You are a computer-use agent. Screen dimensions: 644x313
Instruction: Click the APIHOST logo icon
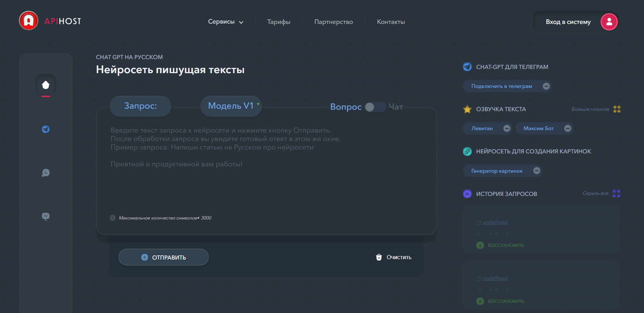pyautogui.click(x=28, y=21)
